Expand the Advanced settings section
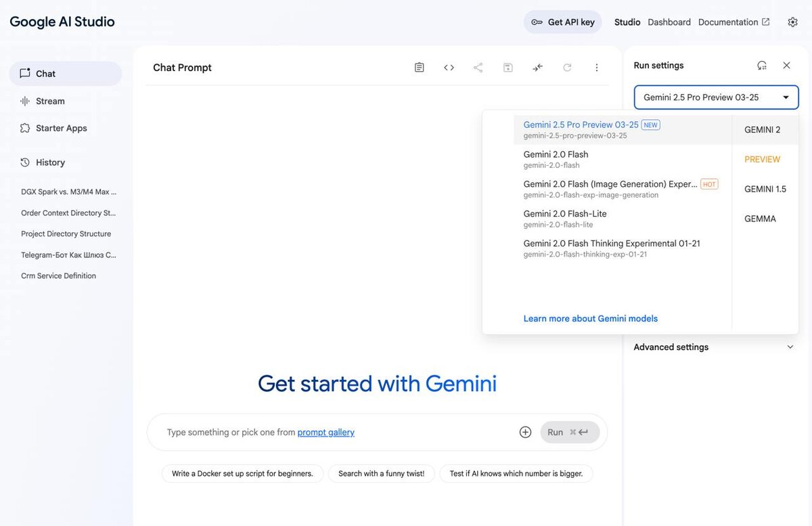 click(x=714, y=347)
